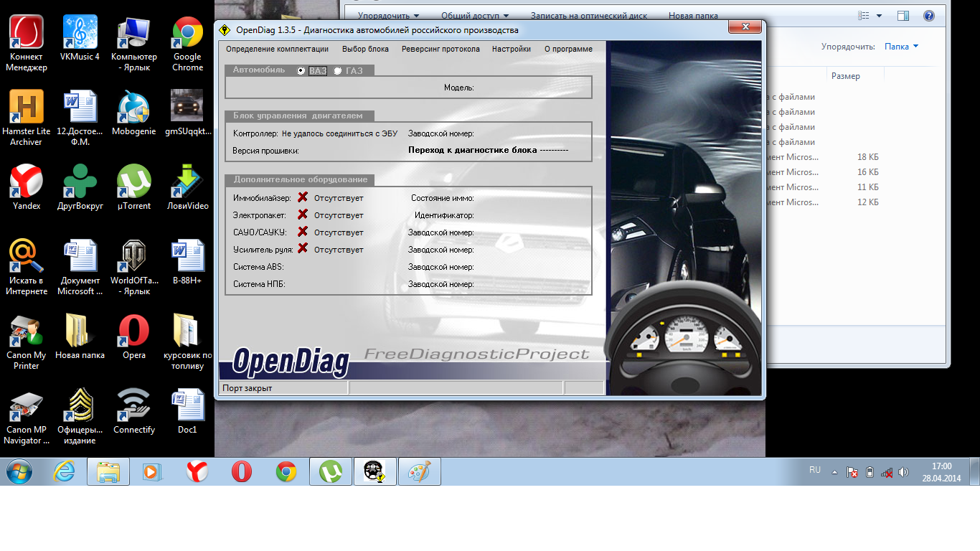Expand the Папка arrange-by dropdown
The height and width of the screenshot is (551, 980).
click(902, 47)
